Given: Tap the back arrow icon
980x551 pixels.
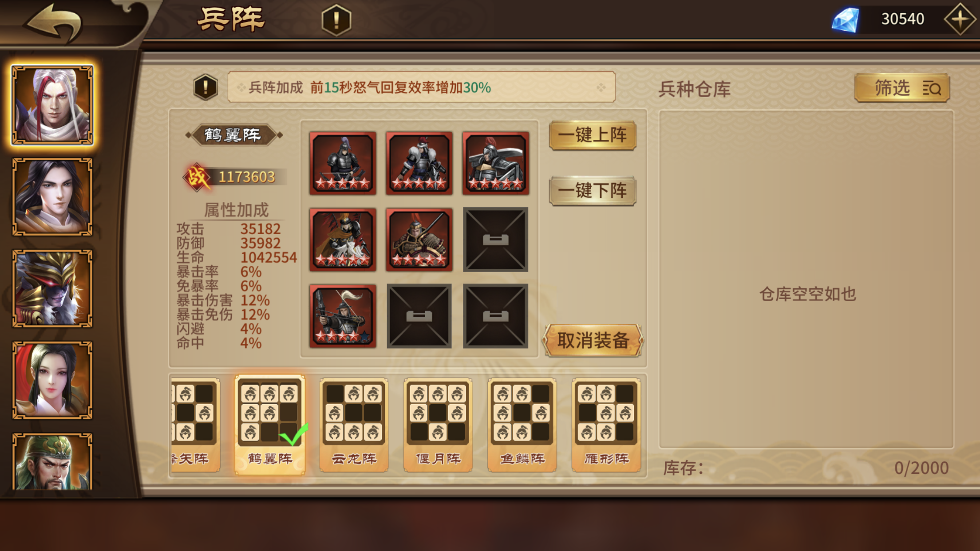Looking at the screenshot, I should coord(54,22).
